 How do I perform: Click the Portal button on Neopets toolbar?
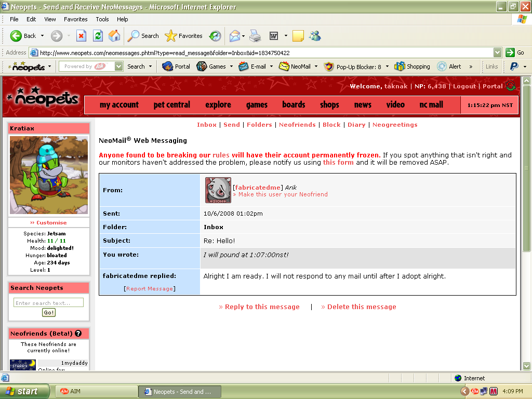tap(176, 66)
